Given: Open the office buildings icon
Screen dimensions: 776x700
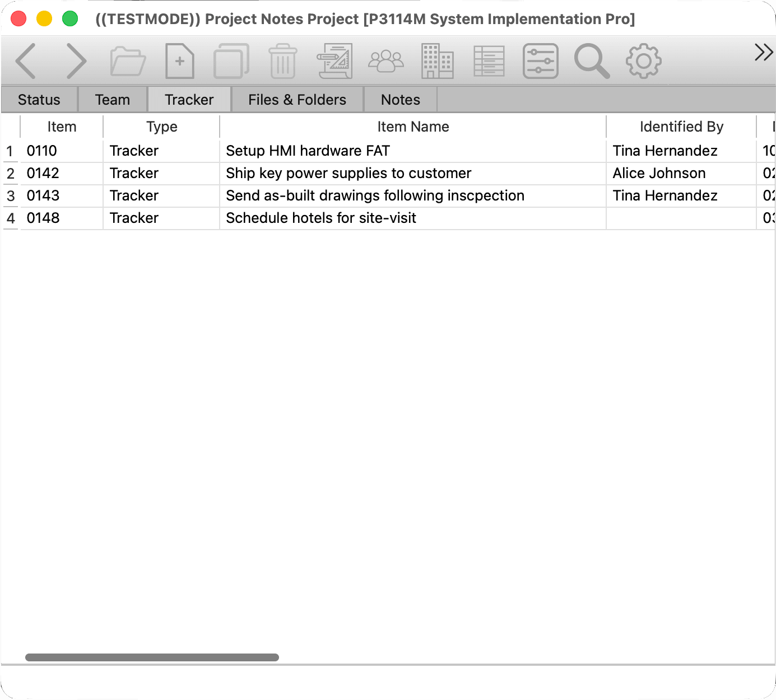Looking at the screenshot, I should pos(438,61).
